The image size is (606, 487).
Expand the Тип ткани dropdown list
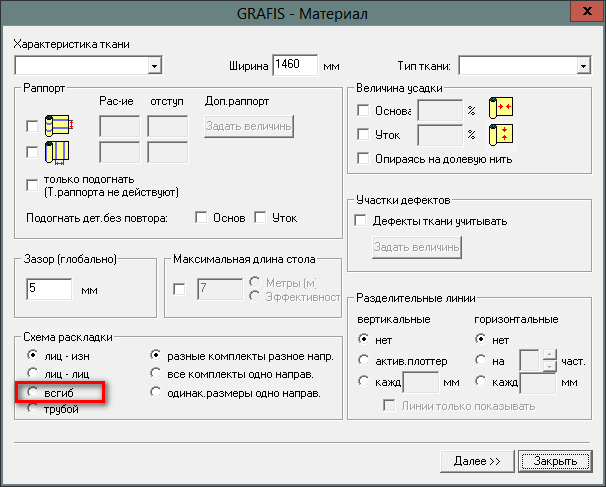pyautogui.click(x=582, y=67)
